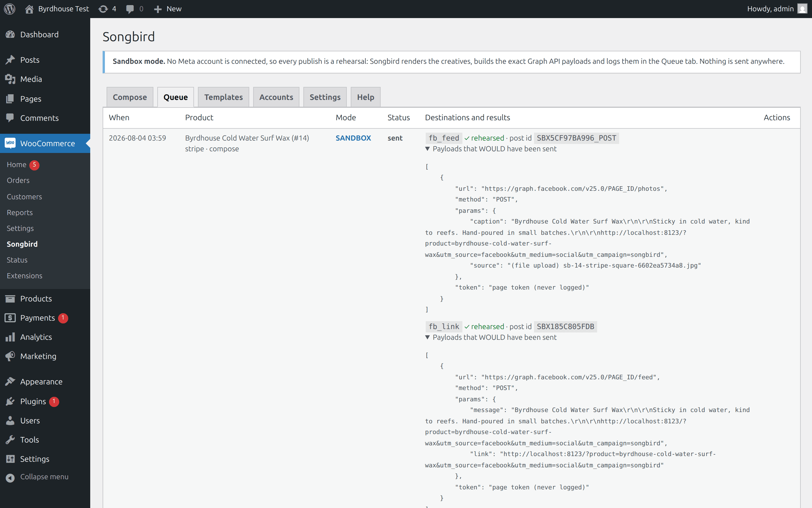Viewport: 812px width, 508px height.
Task: Select Songbird in WooCommerce submenu
Action: (x=22, y=244)
